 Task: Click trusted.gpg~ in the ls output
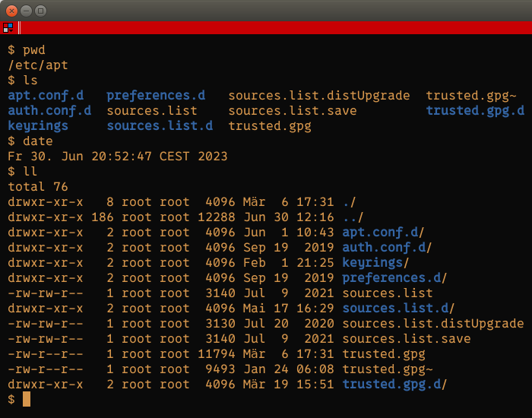click(x=471, y=96)
